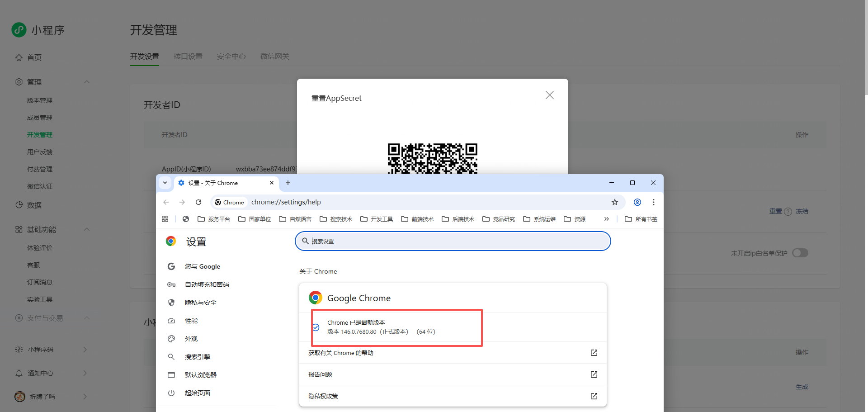
Task: Open 成员管理 in the sidebar
Action: pyautogui.click(x=40, y=118)
